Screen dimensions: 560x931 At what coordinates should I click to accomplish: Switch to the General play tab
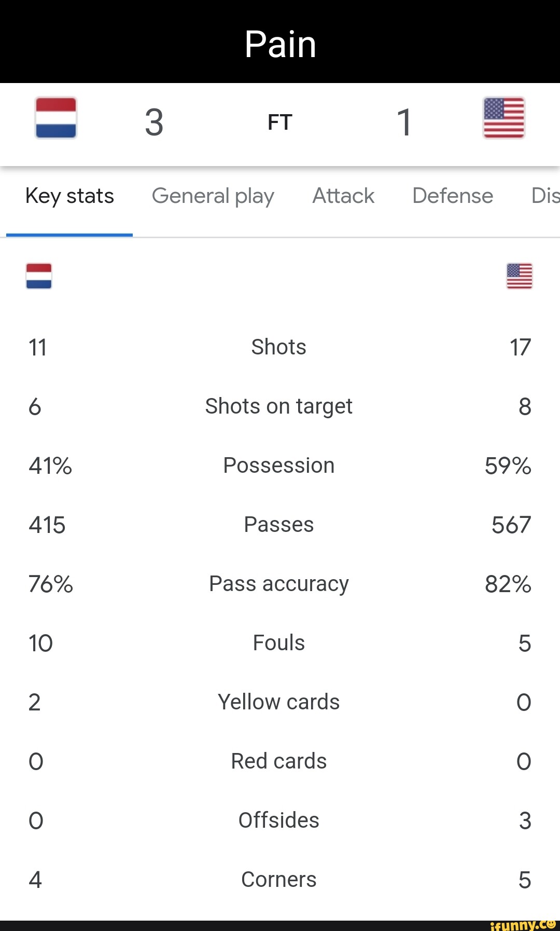point(213,196)
